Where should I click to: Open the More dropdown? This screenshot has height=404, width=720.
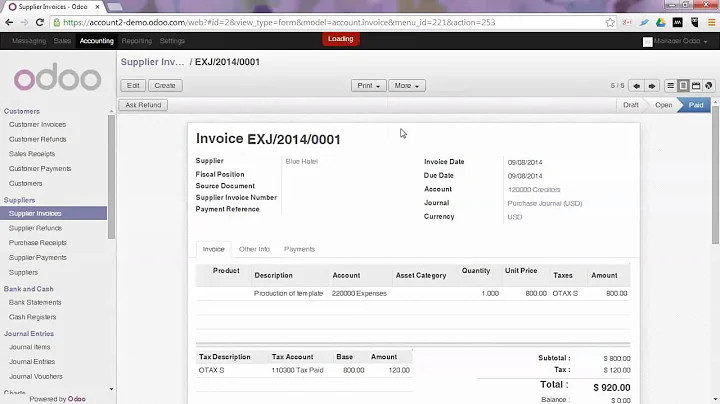[x=407, y=86]
